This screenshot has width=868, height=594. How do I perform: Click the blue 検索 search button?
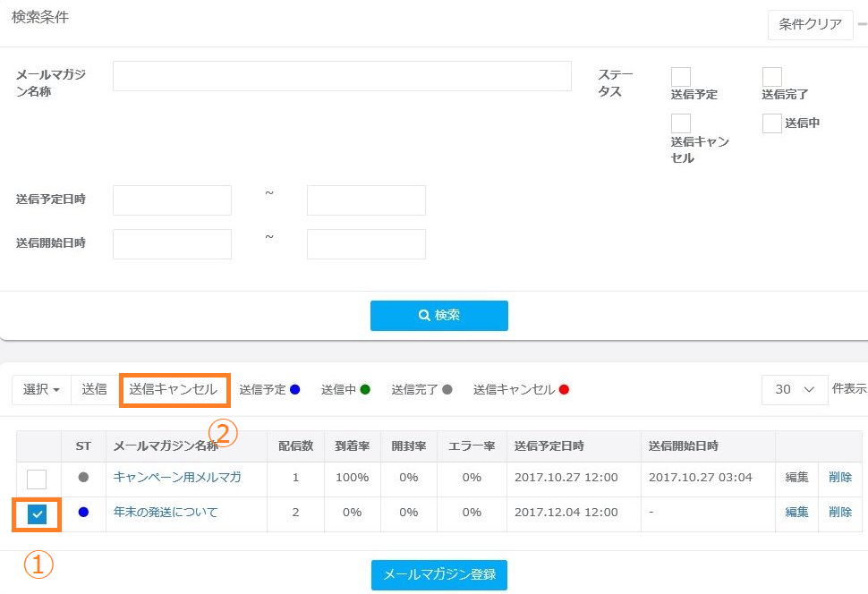click(438, 315)
